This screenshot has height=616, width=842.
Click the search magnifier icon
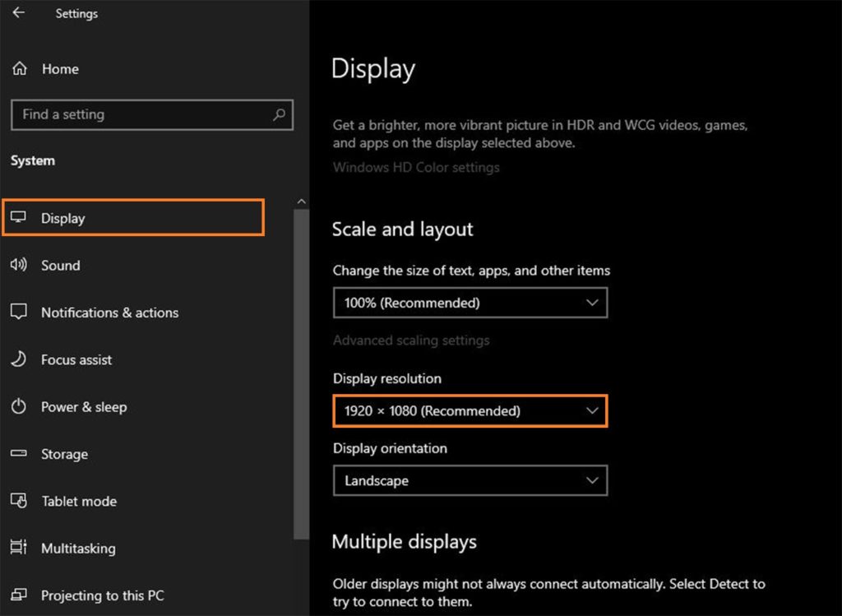[280, 115]
